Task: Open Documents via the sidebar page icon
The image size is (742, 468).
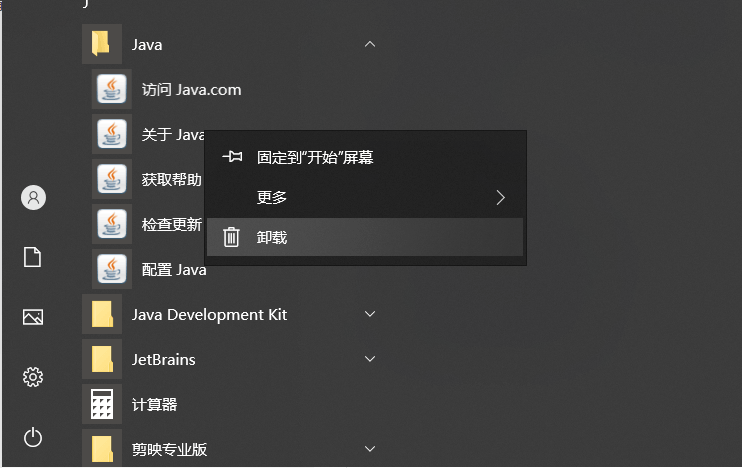Action: click(x=33, y=257)
